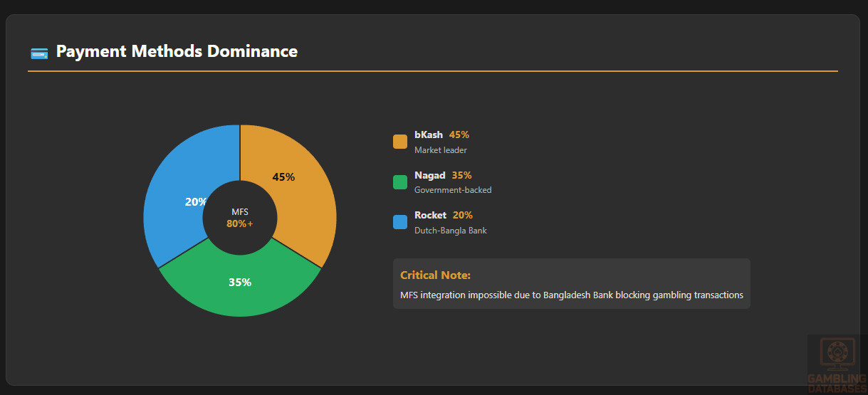Click the Critical Note heading
The height and width of the screenshot is (395, 868).
pos(435,275)
